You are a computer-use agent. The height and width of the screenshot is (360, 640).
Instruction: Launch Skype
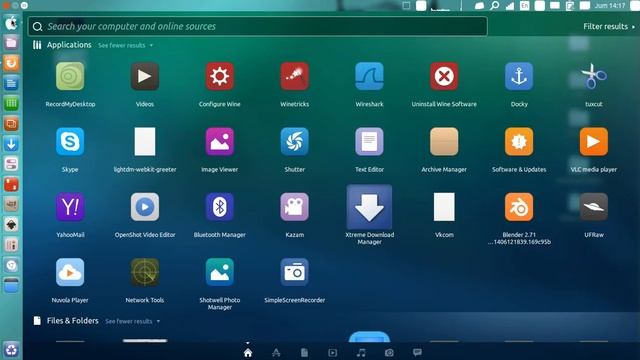point(70,142)
